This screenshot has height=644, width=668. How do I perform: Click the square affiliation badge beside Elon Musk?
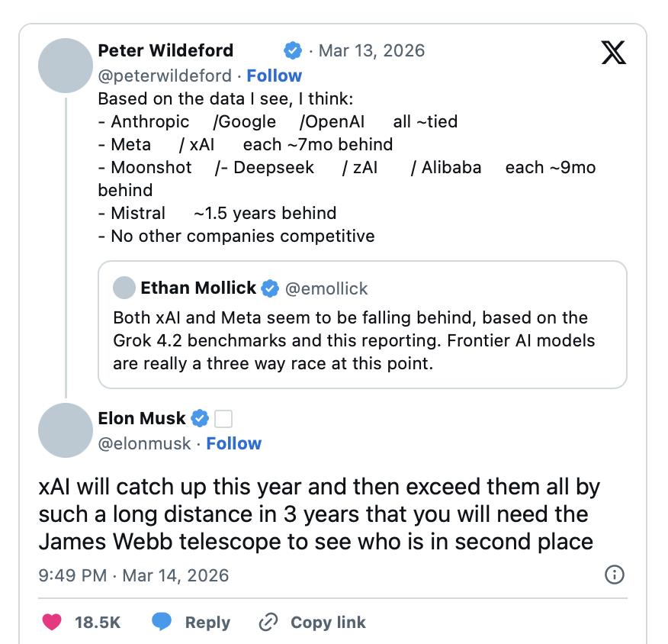point(223,418)
